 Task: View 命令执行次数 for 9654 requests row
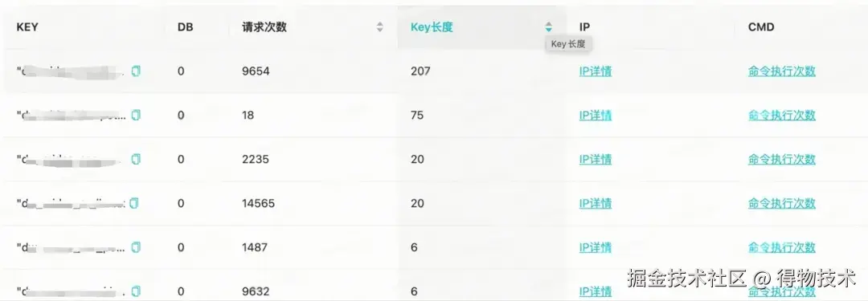pyautogui.click(x=782, y=71)
